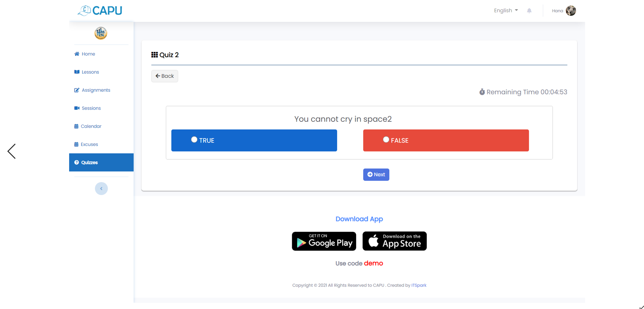Select the TRUE radio button
The width and height of the screenshot is (644, 309).
tap(194, 139)
